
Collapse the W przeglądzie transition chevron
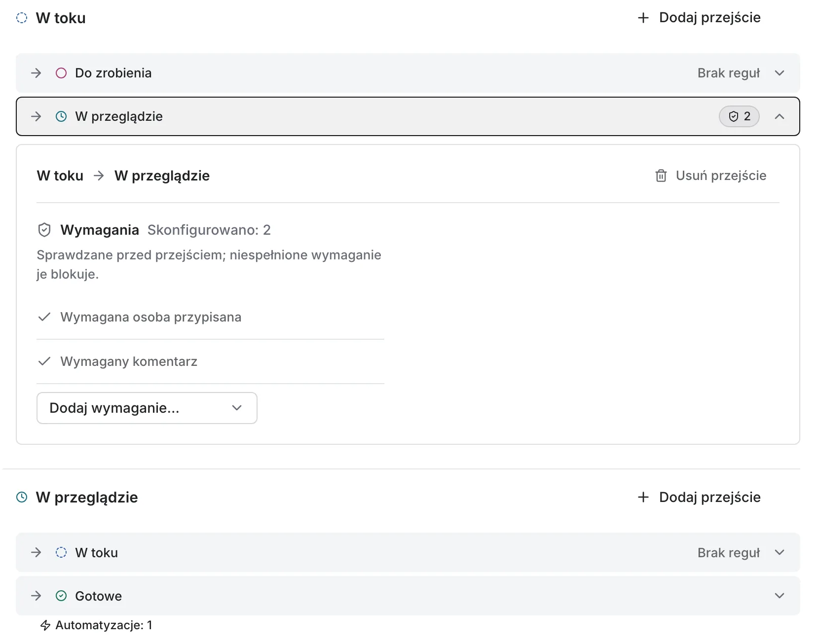pos(780,116)
